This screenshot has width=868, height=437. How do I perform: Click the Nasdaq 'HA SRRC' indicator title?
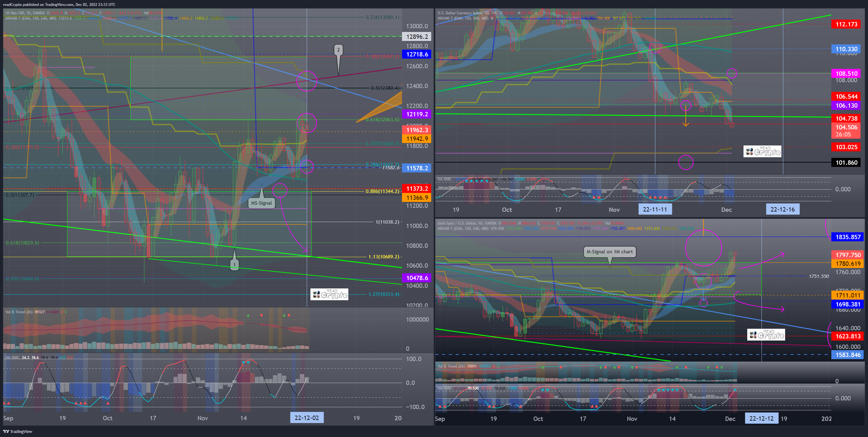[12, 357]
